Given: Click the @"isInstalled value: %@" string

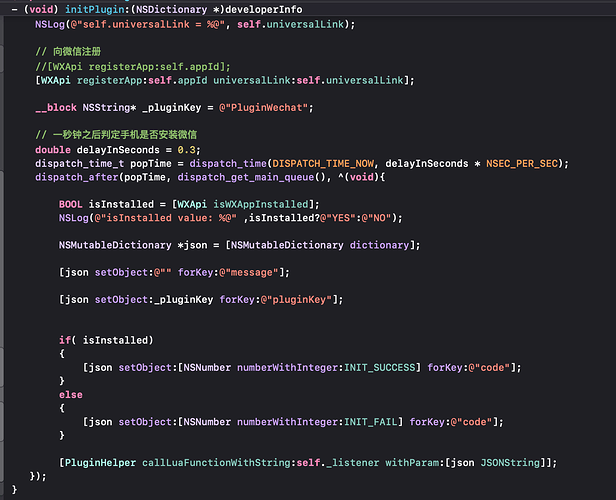Looking at the screenshot, I should pos(165,218).
